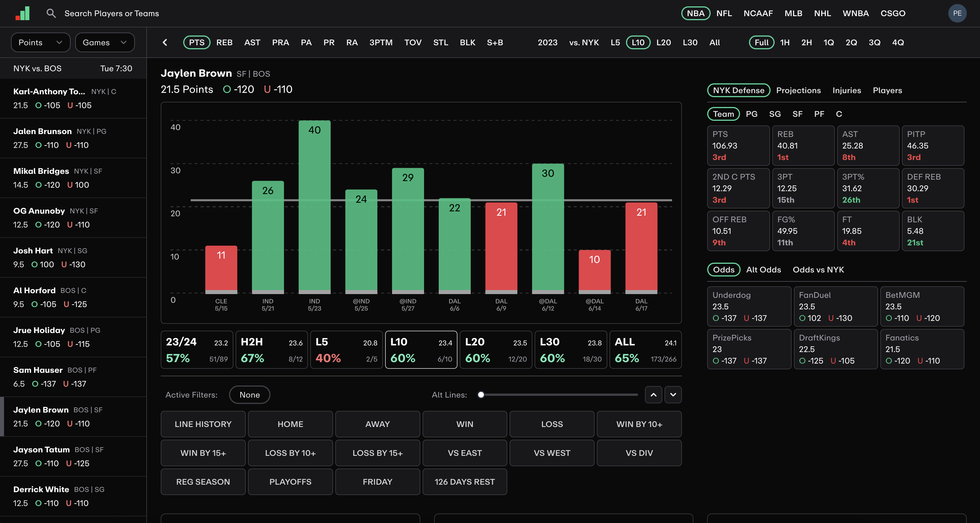Screen dimensions: 980x523
Task: Expand the Games dropdown
Action: (x=105, y=43)
